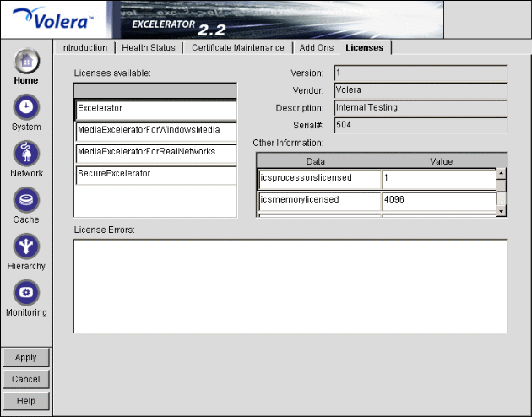Click the Description field Internal Testing
Image resolution: width=532 pixels, height=417 pixels.
pyautogui.click(x=421, y=108)
